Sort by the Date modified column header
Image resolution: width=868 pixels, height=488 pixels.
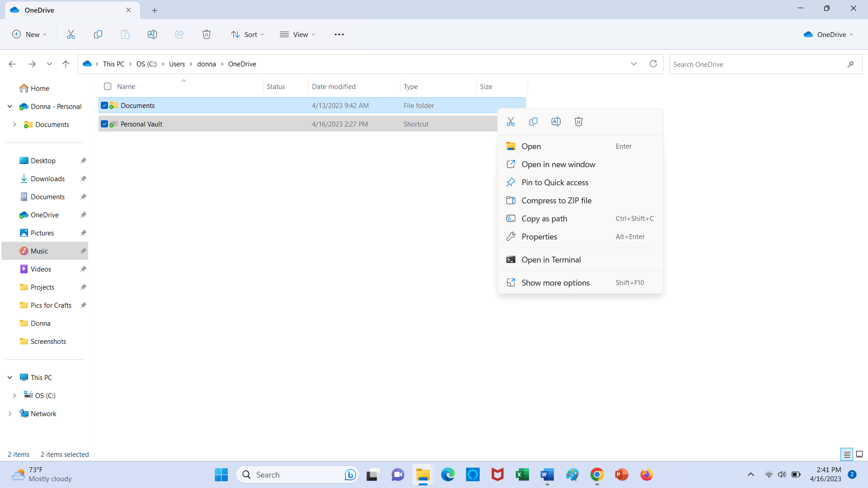coord(334,86)
